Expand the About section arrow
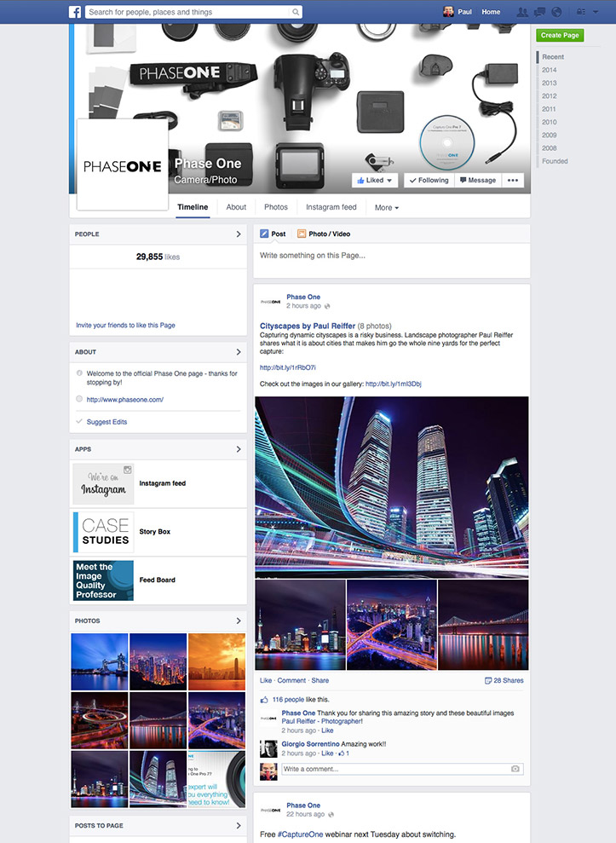The image size is (616, 843). [239, 352]
